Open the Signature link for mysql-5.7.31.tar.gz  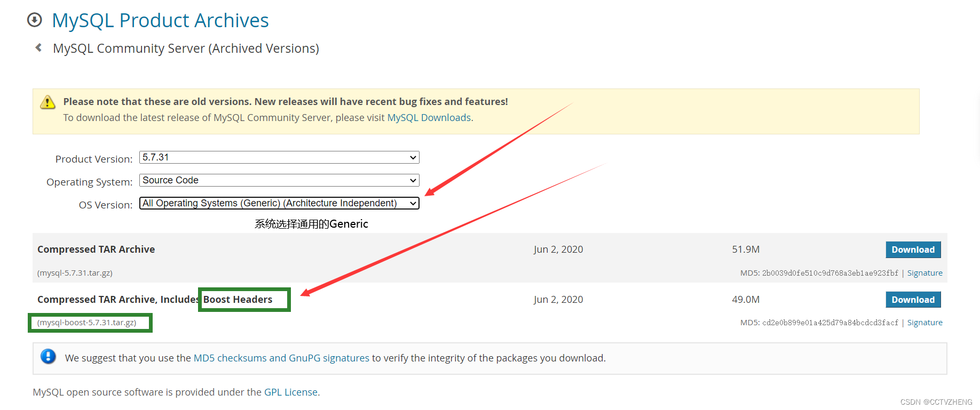point(924,273)
